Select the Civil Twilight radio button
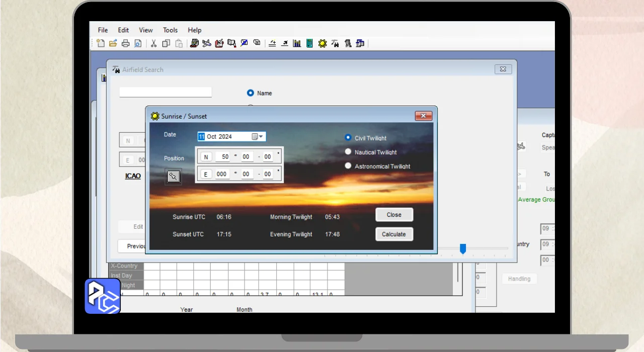 (348, 137)
